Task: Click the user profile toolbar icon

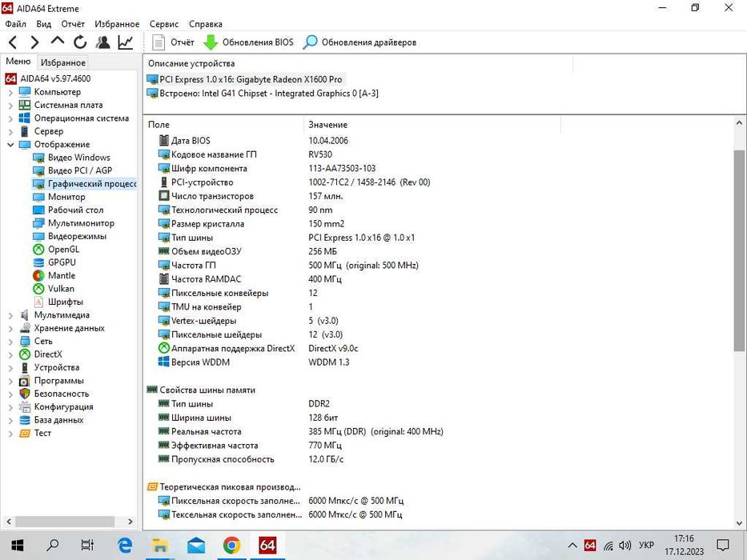Action: [102, 42]
